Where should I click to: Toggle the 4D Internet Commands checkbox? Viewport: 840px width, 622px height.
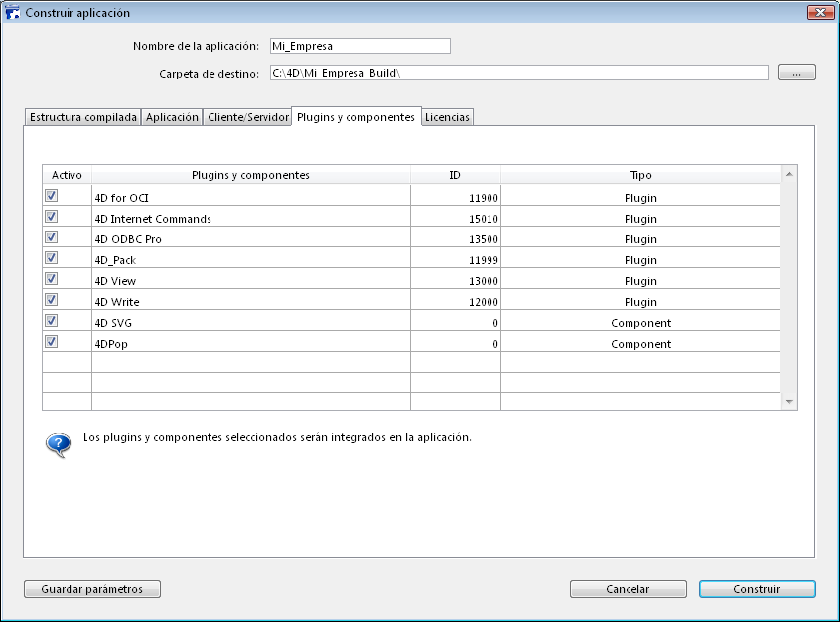pyautogui.click(x=52, y=217)
